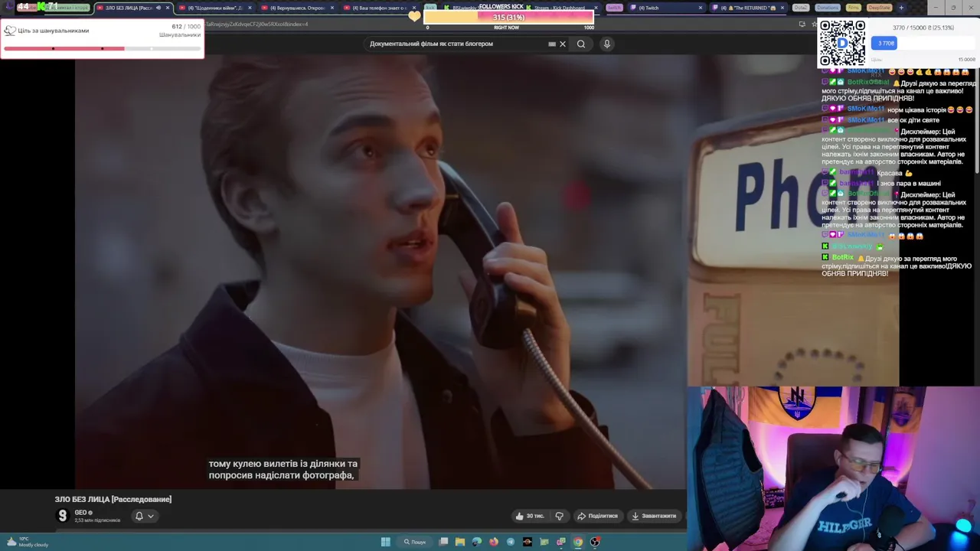Click the voice search microphone icon
Viewport: 980px width, 551px height.
[606, 44]
